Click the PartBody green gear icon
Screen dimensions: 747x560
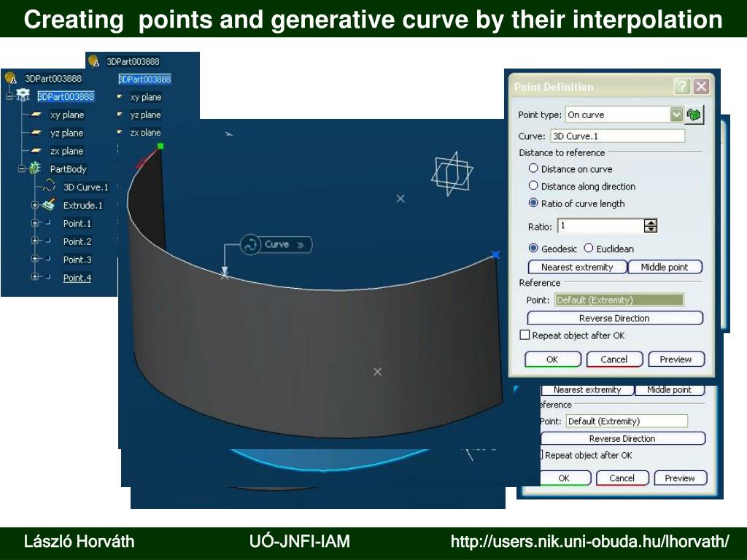point(35,168)
